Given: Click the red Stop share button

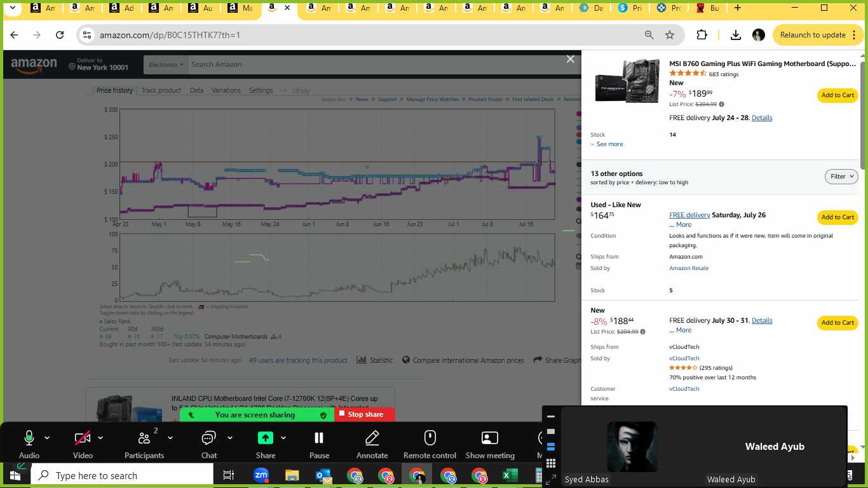Looking at the screenshot, I should pos(365,414).
